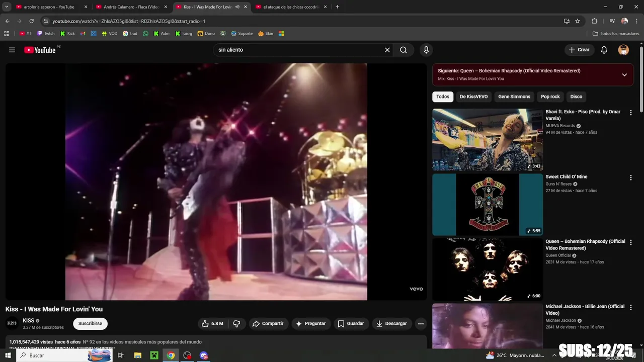The height and width of the screenshot is (362, 644).
Task: Mute tab via speaker icon on Kiss tab
Action: coord(237,7)
